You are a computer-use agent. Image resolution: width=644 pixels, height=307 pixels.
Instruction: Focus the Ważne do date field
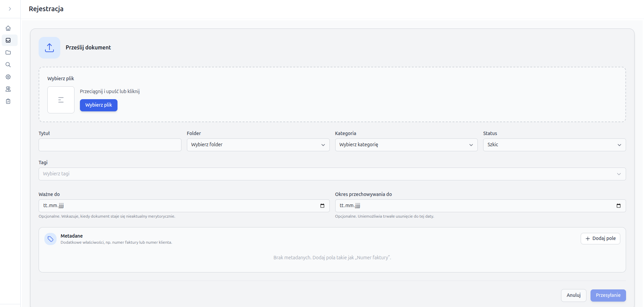pyautogui.click(x=184, y=206)
